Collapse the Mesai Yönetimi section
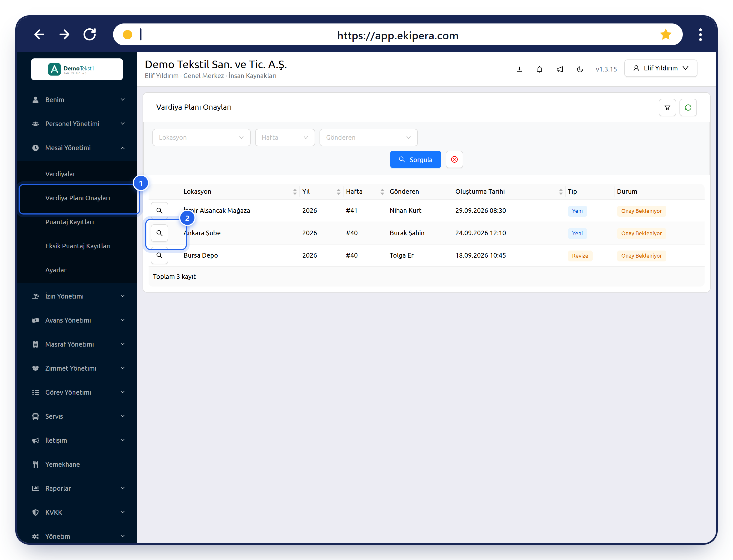Image resolution: width=733 pixels, height=560 pixels. [77, 148]
